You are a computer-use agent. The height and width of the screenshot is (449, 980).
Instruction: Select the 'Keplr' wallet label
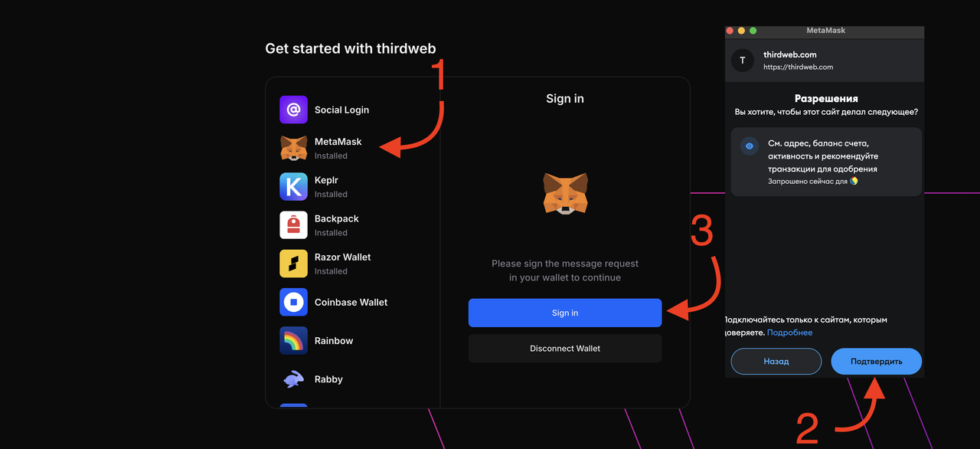326,180
